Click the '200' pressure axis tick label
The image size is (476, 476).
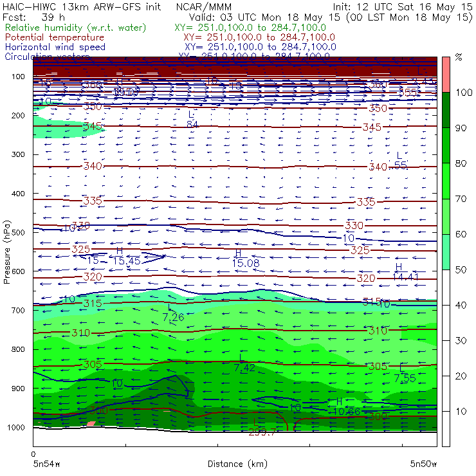point(18,115)
